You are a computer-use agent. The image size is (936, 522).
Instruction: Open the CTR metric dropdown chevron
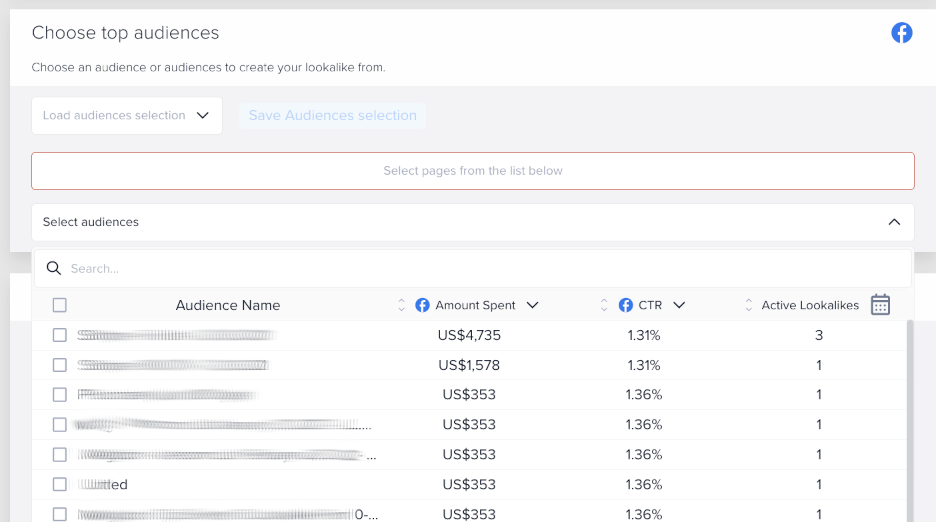point(679,305)
